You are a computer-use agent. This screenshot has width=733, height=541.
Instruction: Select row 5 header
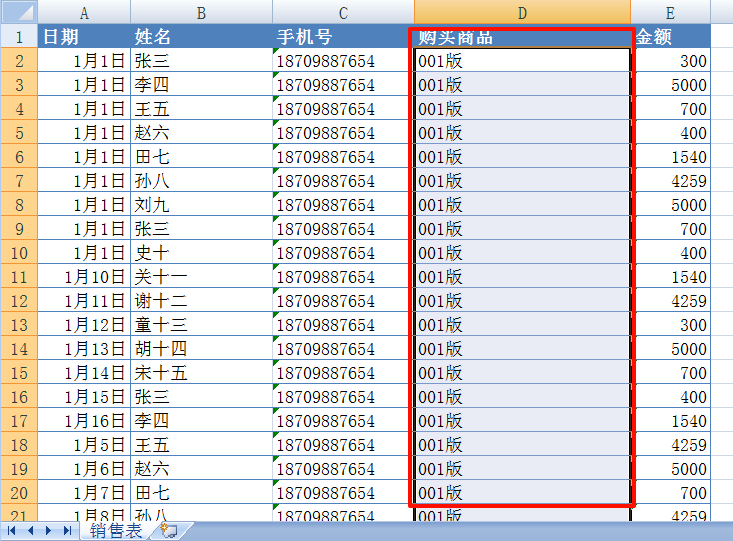19,132
